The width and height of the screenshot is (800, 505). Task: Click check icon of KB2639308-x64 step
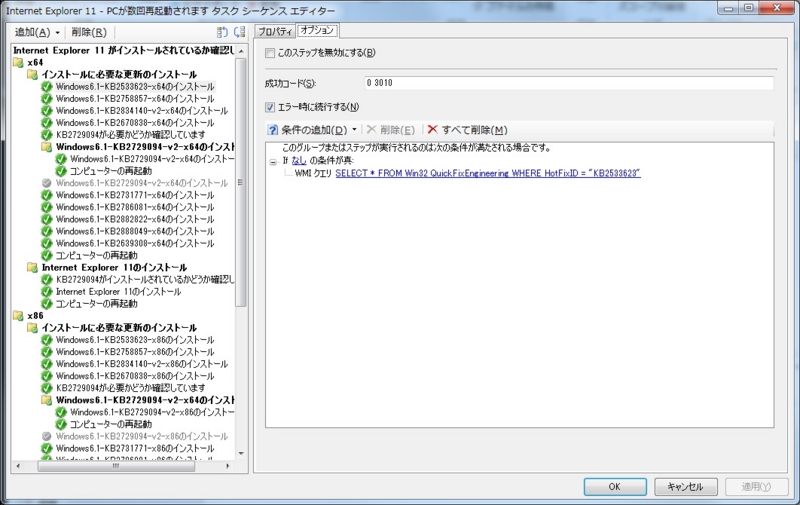coord(47,244)
